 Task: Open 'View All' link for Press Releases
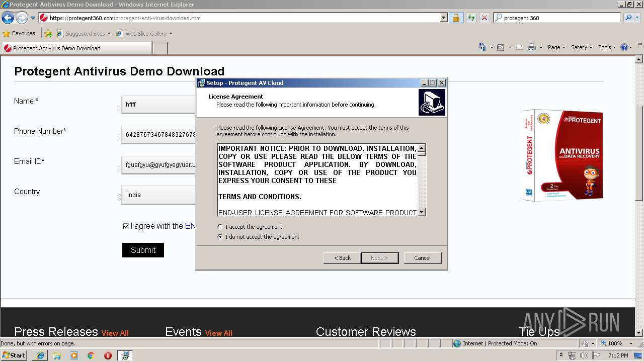115,333
